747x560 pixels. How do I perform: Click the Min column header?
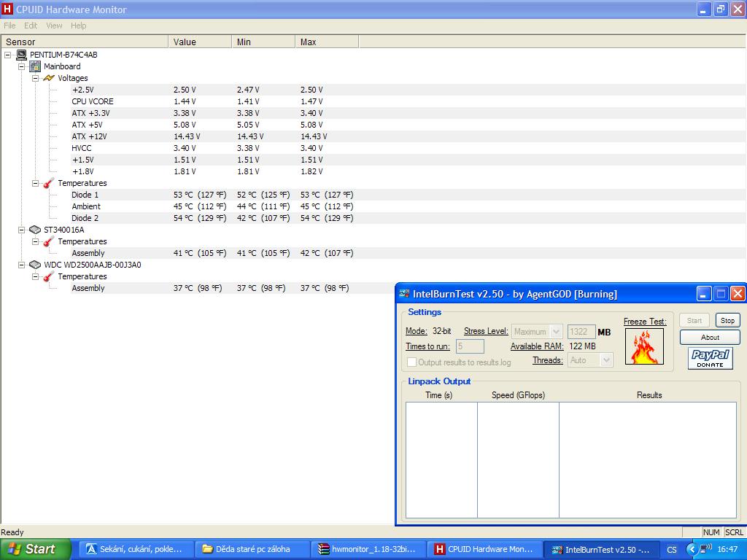[263, 42]
